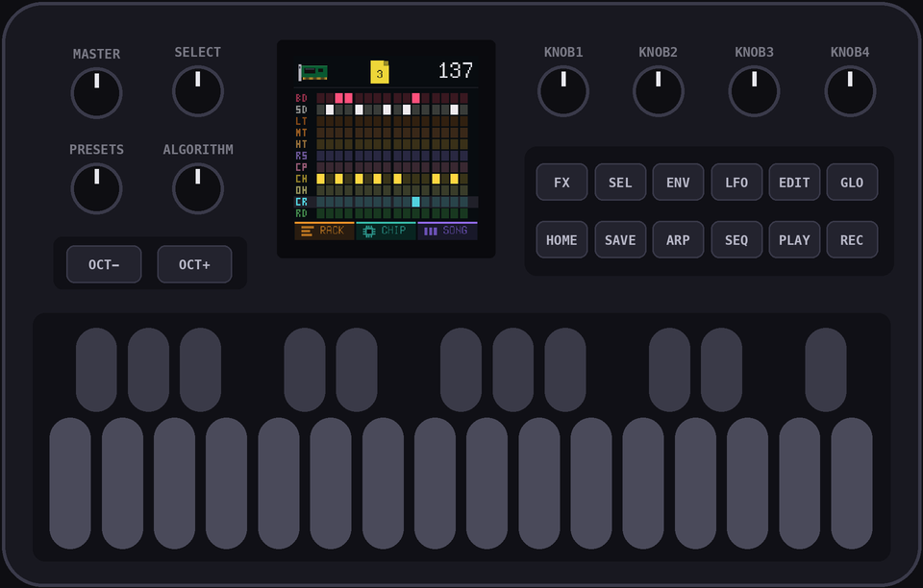Click the tempo value 137
Screen dimensions: 923x588
(455, 71)
